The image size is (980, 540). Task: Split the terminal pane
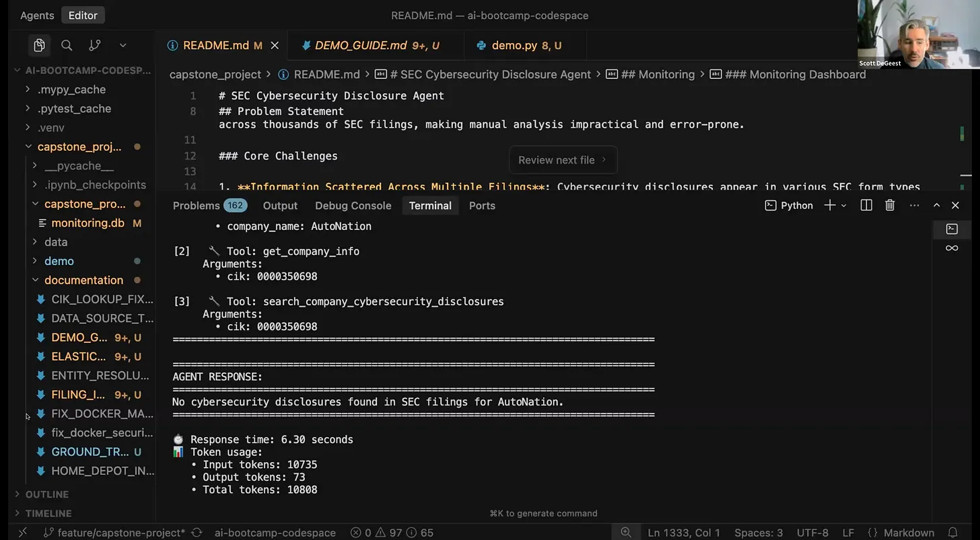pos(866,206)
